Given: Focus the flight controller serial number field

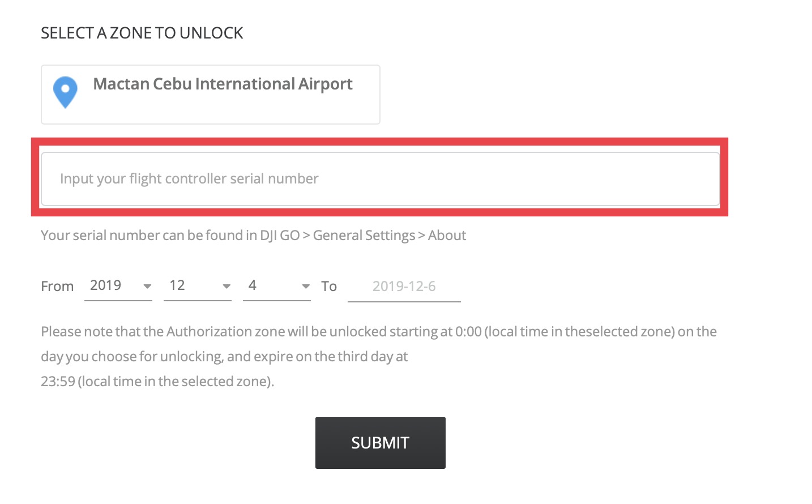Looking at the screenshot, I should [x=380, y=179].
